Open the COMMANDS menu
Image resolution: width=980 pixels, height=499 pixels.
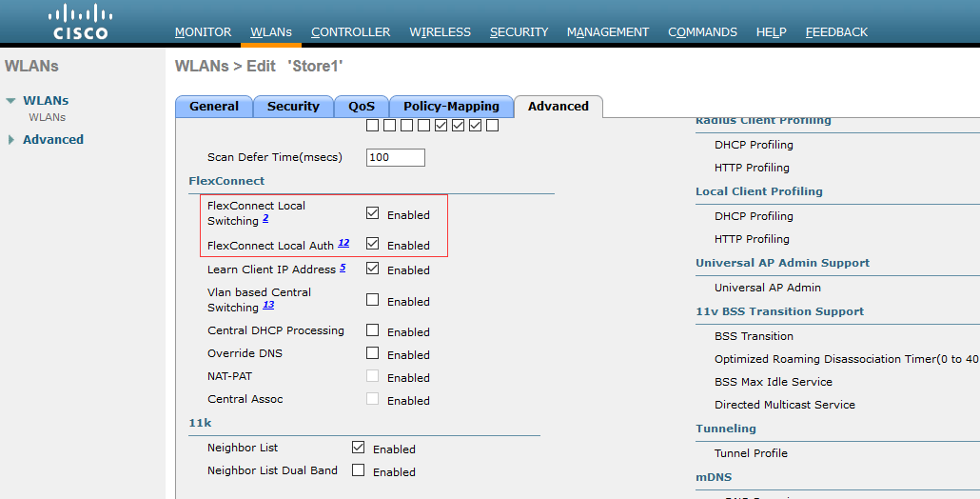(x=702, y=31)
